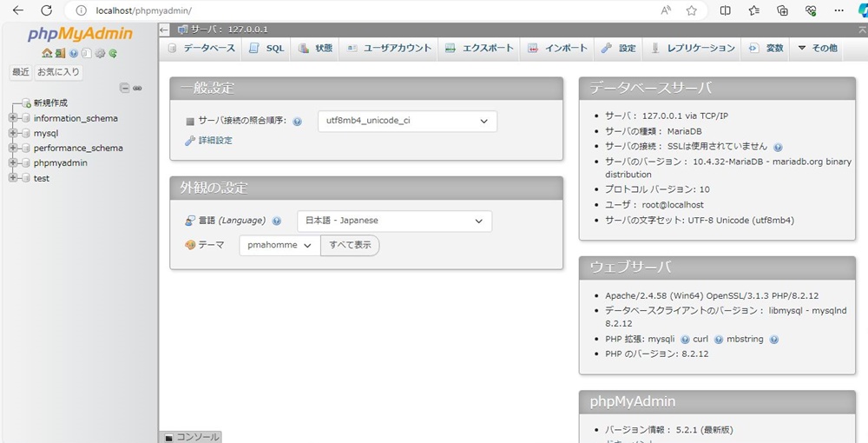Image resolution: width=868 pixels, height=443 pixels.
Task: Select phpmyadmin database in tree
Action: click(61, 162)
